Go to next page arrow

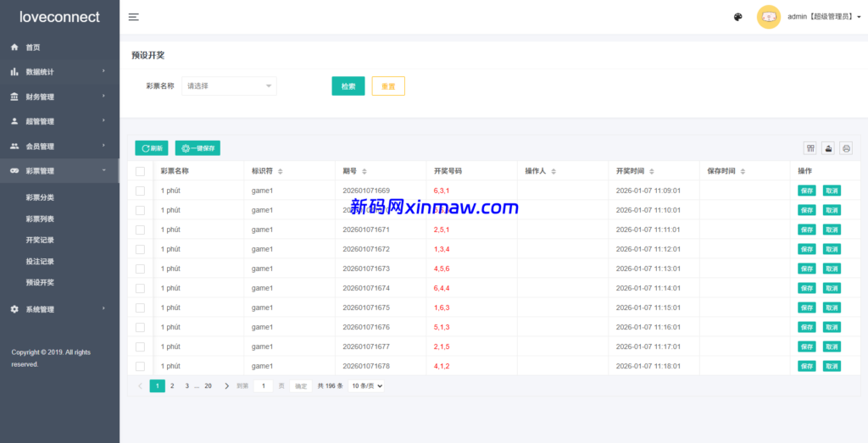(226, 386)
